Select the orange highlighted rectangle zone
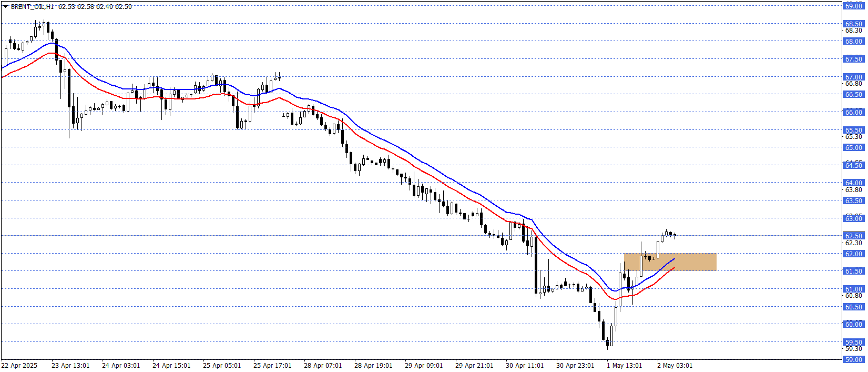 pos(670,262)
